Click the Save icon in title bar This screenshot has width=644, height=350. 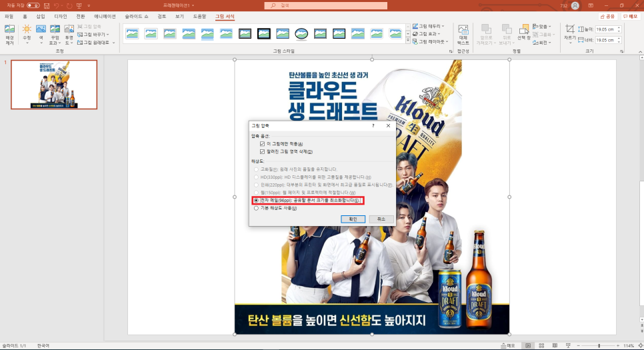click(47, 6)
